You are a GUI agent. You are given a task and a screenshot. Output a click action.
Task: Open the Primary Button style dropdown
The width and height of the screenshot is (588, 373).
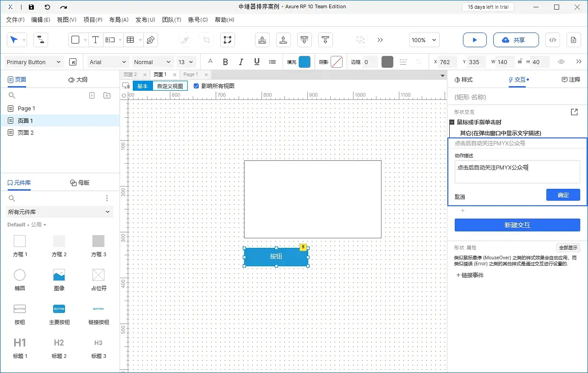33,62
